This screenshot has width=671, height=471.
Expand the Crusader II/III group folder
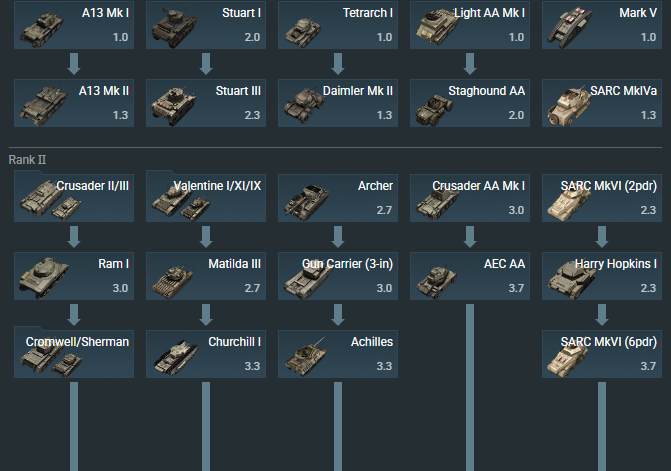coord(74,196)
